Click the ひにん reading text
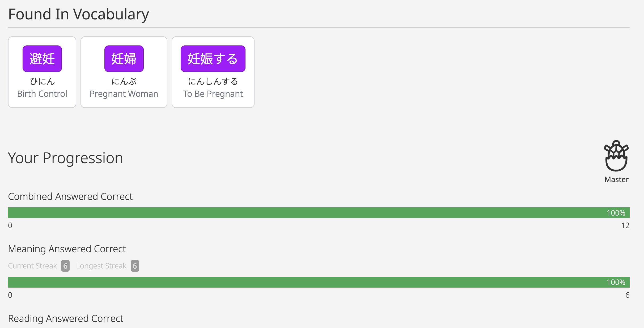Image resolution: width=644 pixels, height=328 pixels. pos(42,81)
